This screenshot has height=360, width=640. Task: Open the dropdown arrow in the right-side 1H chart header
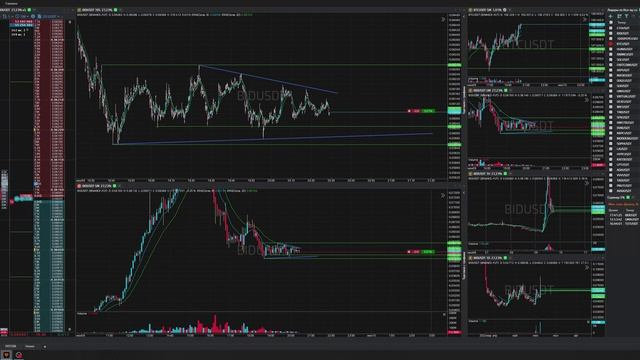pyautogui.click(x=511, y=173)
